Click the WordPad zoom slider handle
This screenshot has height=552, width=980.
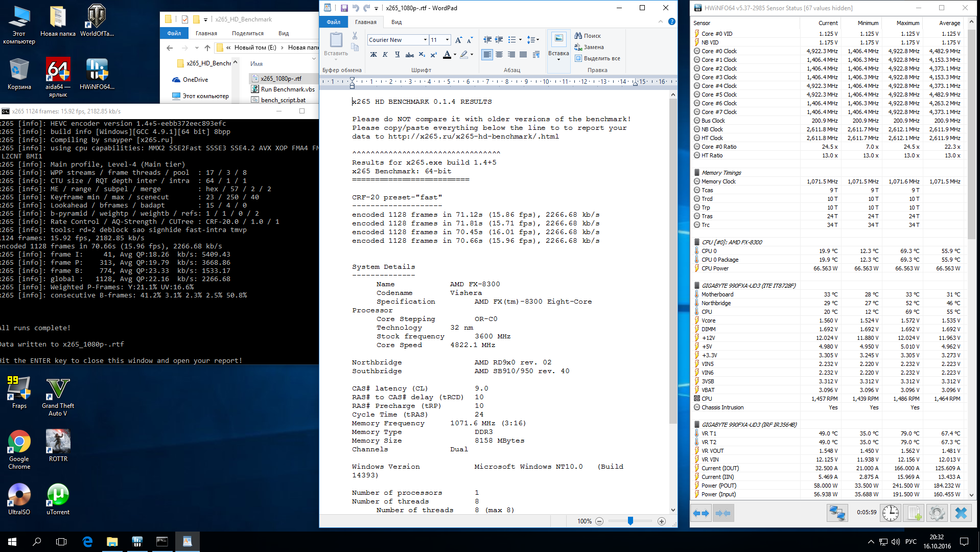tap(631, 521)
